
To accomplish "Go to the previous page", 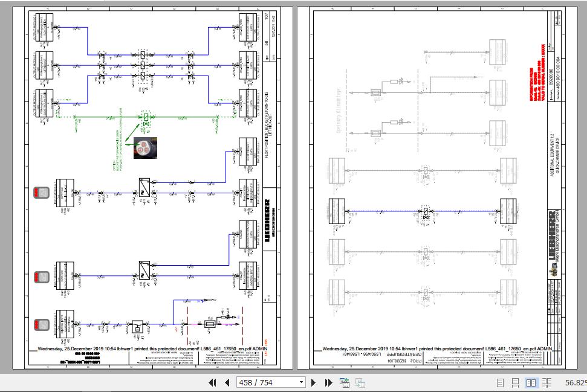I will pos(227,383).
